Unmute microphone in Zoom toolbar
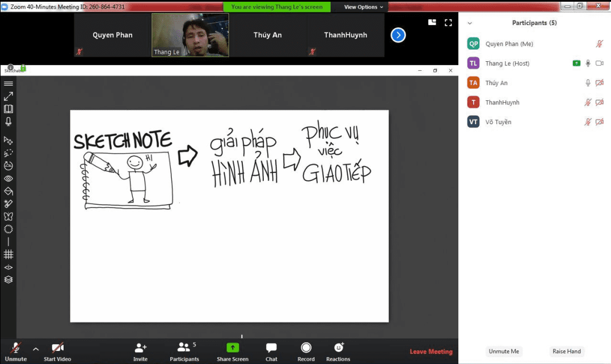 [15, 351]
